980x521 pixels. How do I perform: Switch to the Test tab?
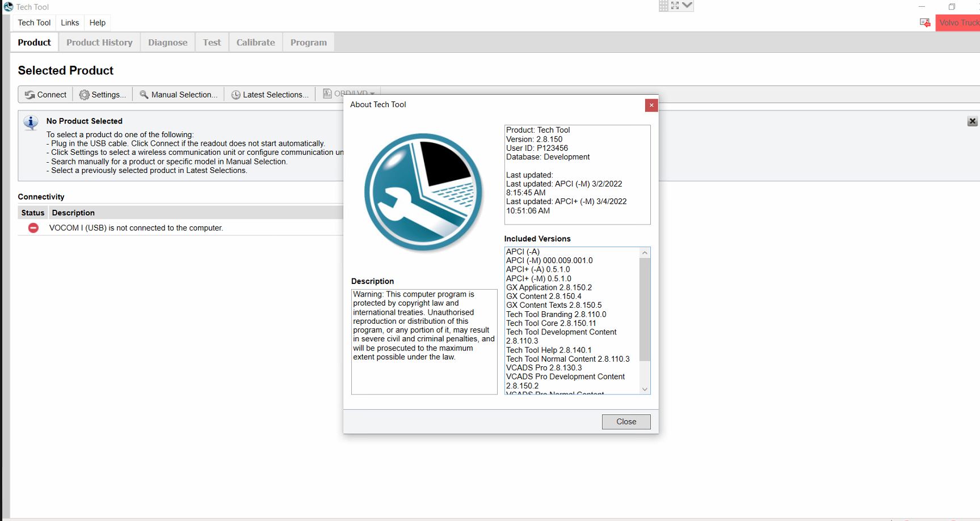[212, 43]
